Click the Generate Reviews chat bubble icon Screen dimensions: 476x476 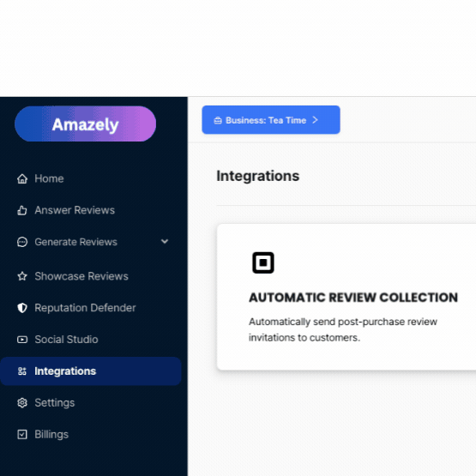22,242
